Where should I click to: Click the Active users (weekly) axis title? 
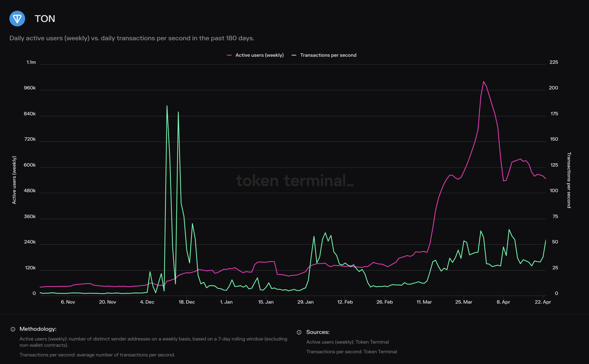[x=14, y=180]
